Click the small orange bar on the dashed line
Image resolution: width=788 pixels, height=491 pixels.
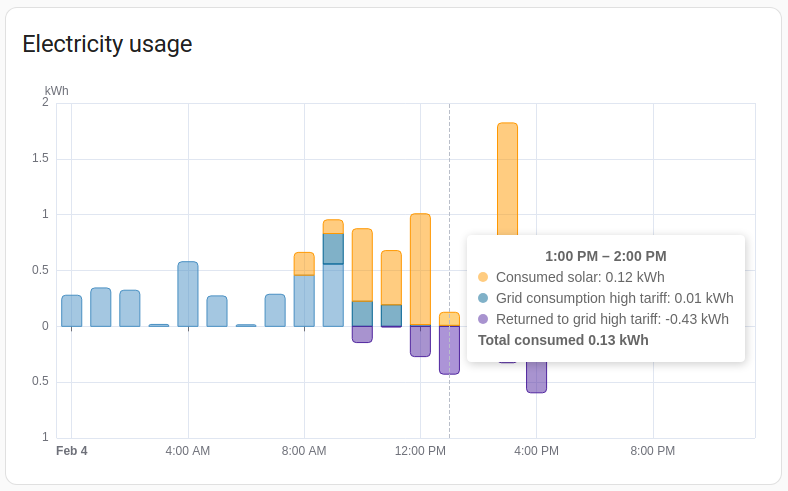coord(449,319)
